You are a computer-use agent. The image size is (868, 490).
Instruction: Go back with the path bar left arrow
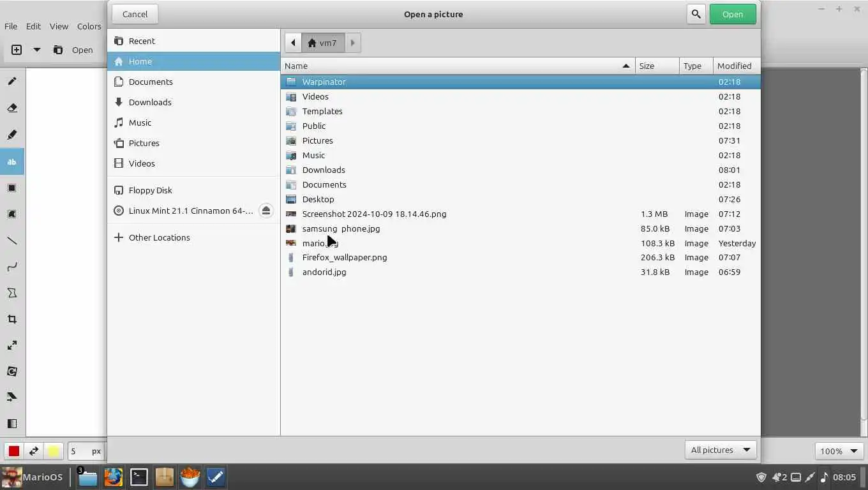click(293, 43)
